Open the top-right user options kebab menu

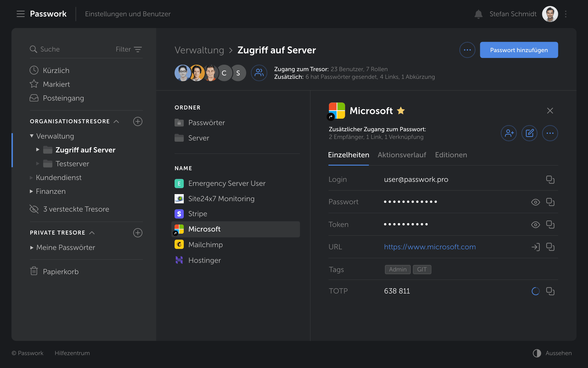[x=566, y=14]
